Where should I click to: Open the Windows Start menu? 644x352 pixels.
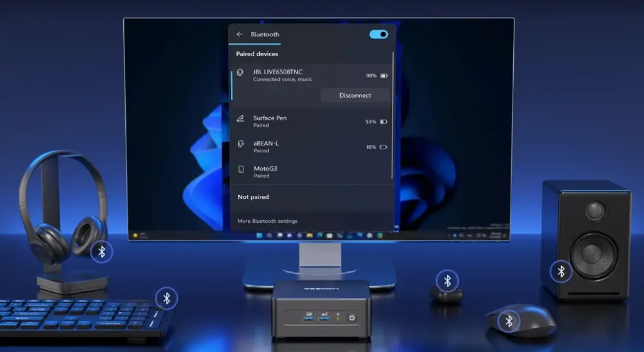258,236
